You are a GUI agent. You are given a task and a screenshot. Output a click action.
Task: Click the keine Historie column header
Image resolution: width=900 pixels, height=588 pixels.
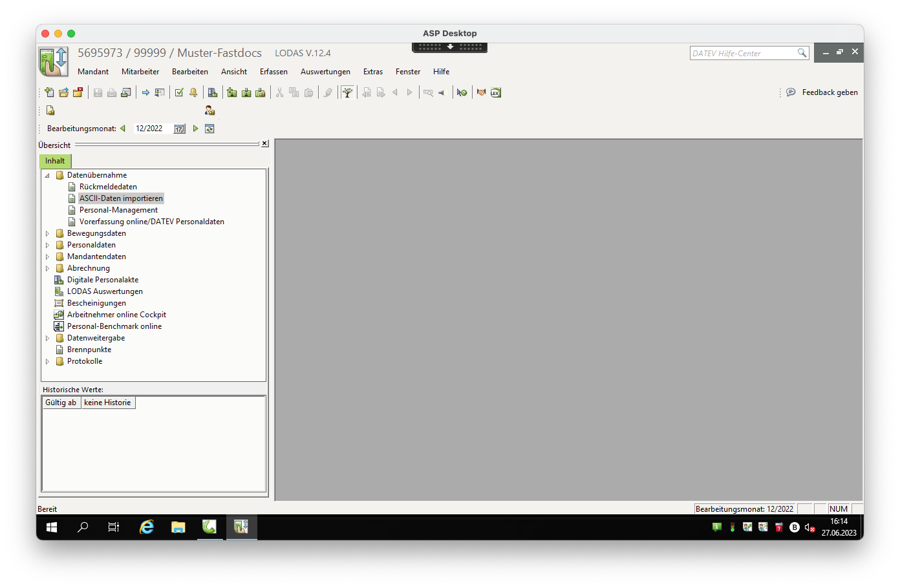[108, 403]
